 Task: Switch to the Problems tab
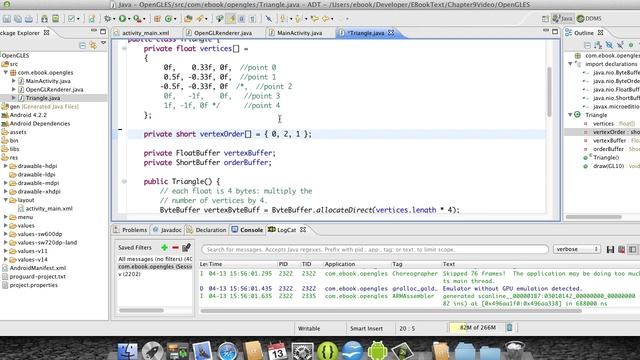click(x=130, y=230)
